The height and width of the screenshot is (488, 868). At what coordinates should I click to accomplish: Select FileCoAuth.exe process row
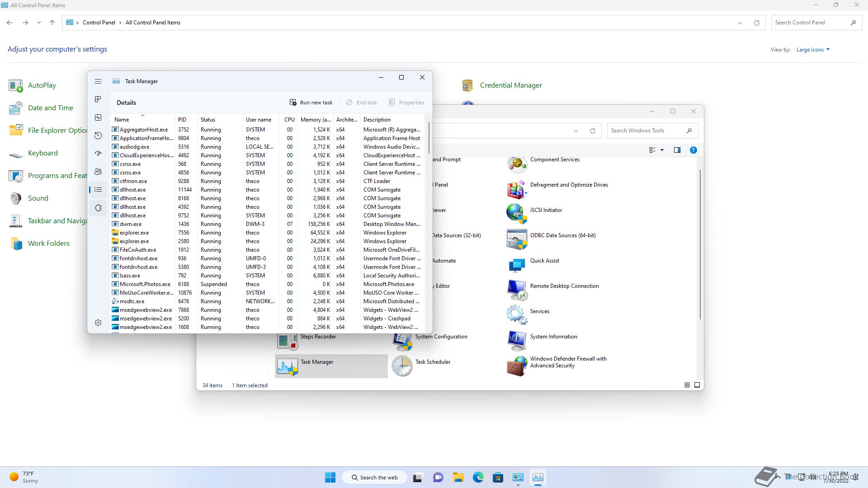pyautogui.click(x=268, y=250)
